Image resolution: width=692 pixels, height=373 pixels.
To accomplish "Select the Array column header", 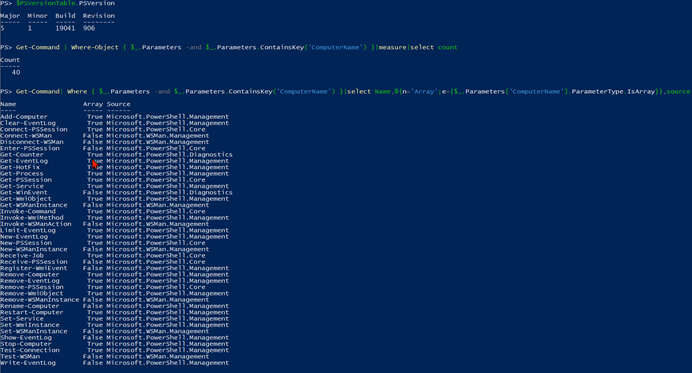I will click(x=93, y=104).
